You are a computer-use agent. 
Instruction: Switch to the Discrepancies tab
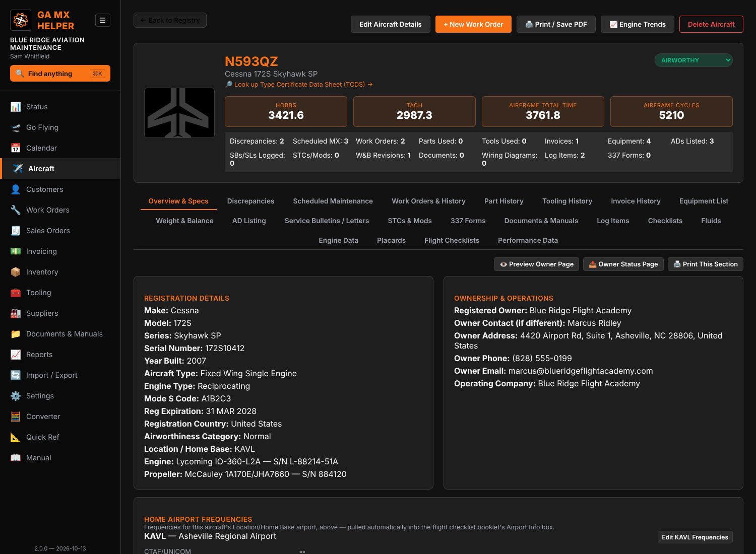pyautogui.click(x=250, y=201)
